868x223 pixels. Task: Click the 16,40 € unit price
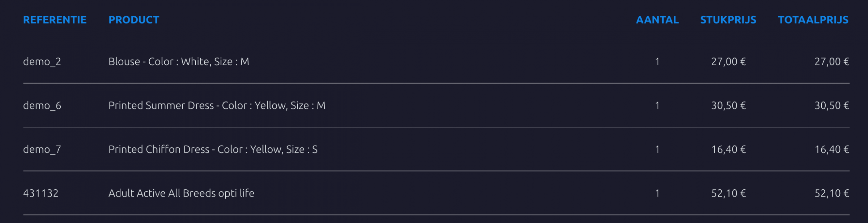(728, 150)
